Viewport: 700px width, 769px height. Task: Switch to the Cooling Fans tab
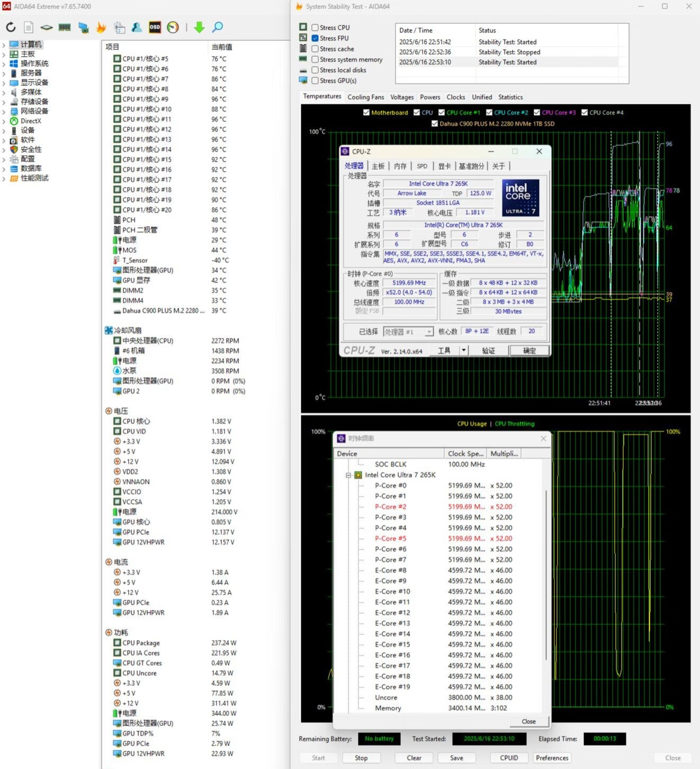[366, 97]
